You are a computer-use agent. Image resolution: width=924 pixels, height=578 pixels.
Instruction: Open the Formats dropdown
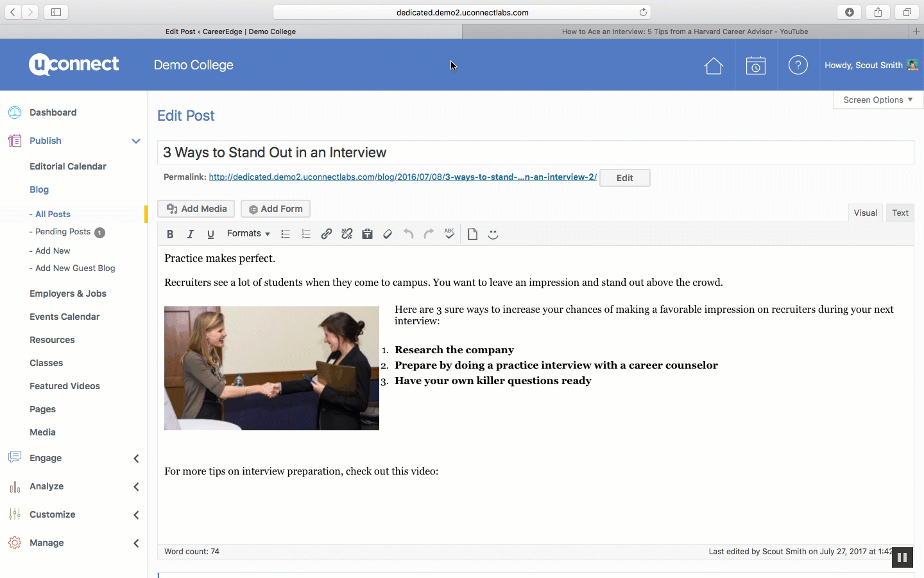(248, 234)
